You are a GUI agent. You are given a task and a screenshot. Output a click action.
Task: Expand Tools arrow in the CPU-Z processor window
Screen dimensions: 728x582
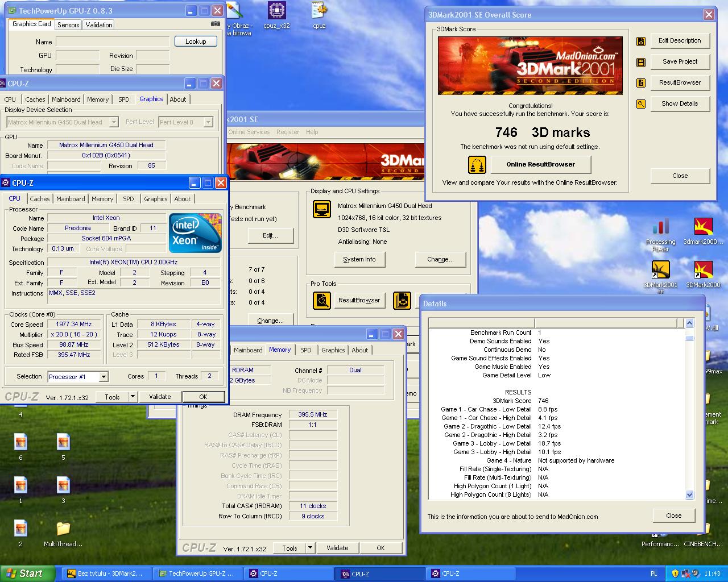133,397
